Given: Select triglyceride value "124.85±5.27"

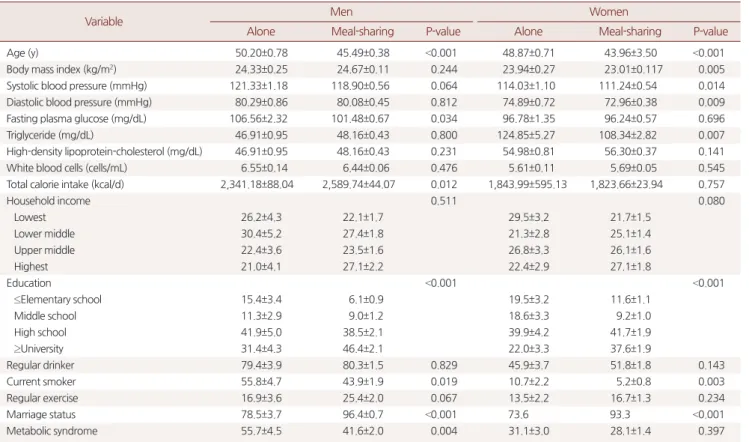Looking at the screenshot, I should 526,135.
